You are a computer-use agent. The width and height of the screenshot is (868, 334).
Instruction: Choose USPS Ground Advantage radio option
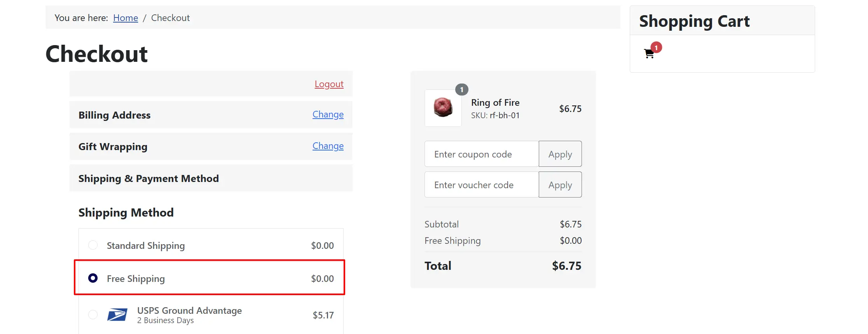pos(93,314)
